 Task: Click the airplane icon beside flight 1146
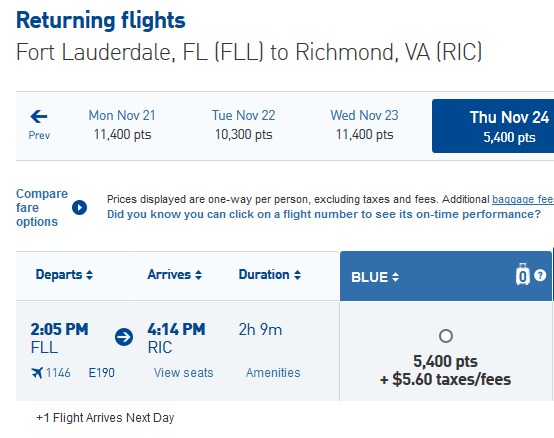[37, 372]
